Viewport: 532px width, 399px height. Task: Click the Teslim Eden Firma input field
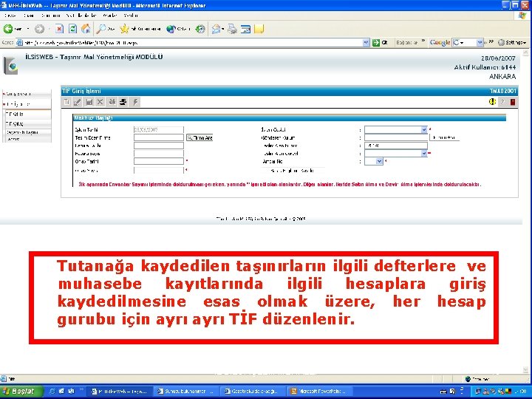(158, 137)
